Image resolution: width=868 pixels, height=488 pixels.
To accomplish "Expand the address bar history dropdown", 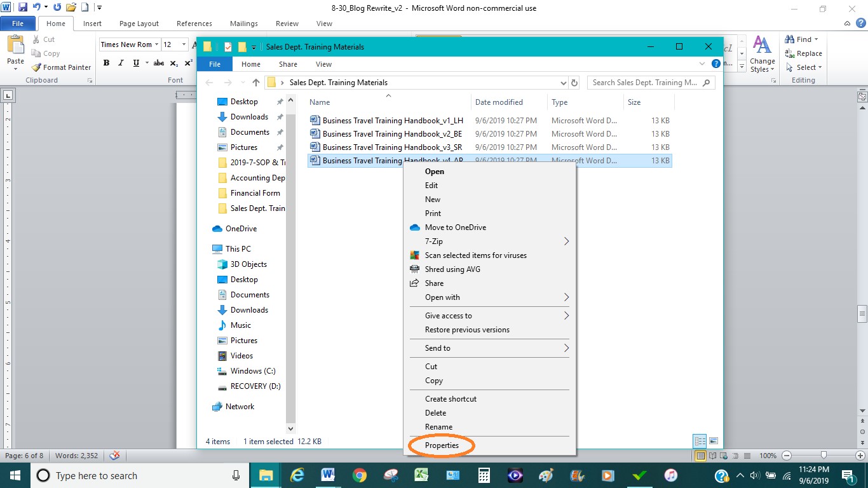I will coord(563,83).
